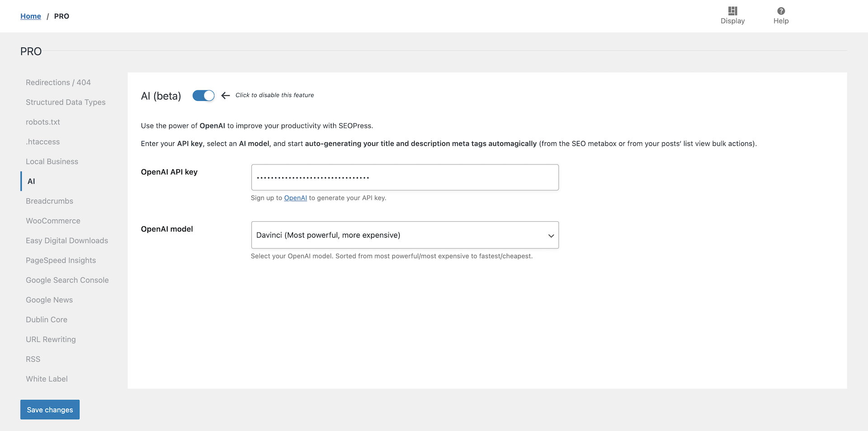868x431 pixels.
Task: Switch to the Breadcrumbs tab
Action: (x=49, y=201)
